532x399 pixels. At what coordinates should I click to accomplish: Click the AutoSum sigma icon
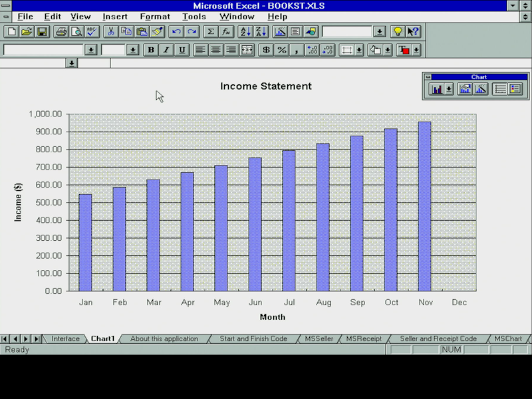point(211,31)
